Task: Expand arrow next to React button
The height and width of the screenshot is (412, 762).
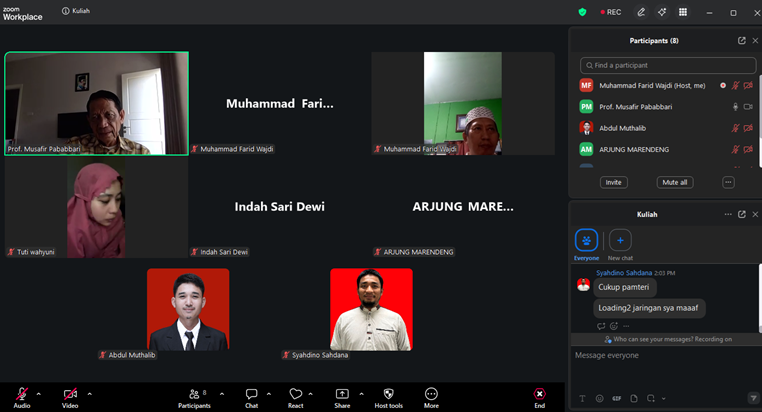Action: [x=311, y=394]
